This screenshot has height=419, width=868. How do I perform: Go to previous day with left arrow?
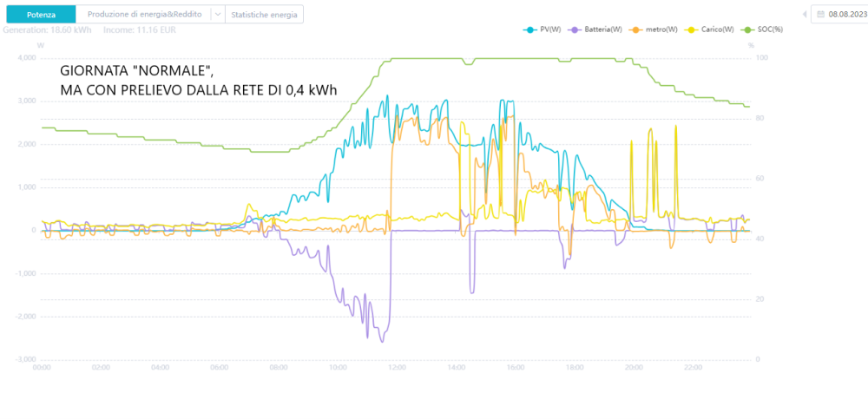coord(805,15)
